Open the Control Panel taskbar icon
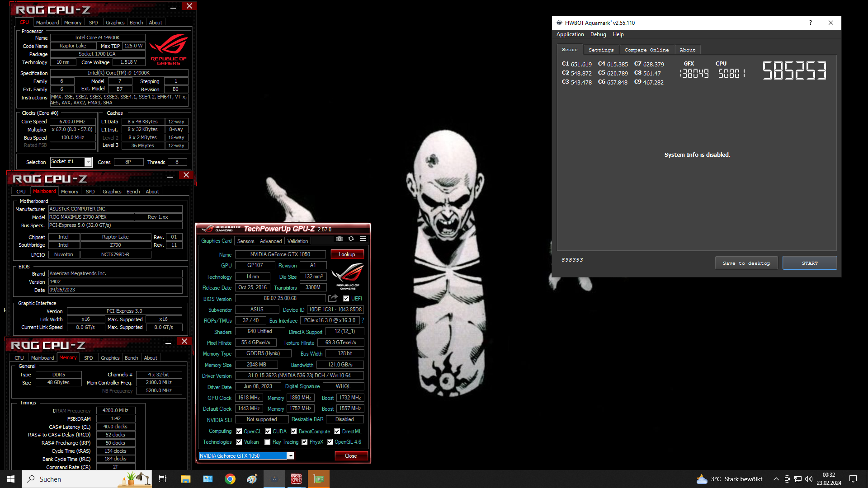This screenshot has height=488, width=868. point(208,479)
